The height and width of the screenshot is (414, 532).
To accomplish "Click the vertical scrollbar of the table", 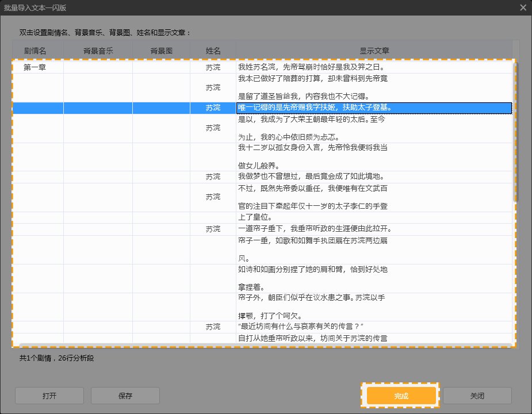I will pyautogui.click(x=515, y=132).
